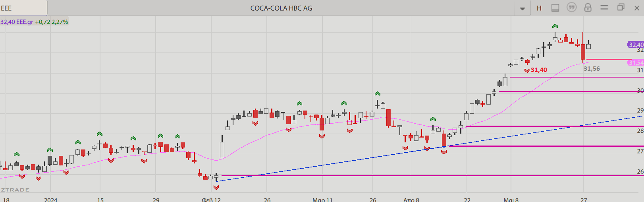The width and height of the screenshot is (644, 202).
Task: Close the chart with the X icon
Action: click(636, 8)
